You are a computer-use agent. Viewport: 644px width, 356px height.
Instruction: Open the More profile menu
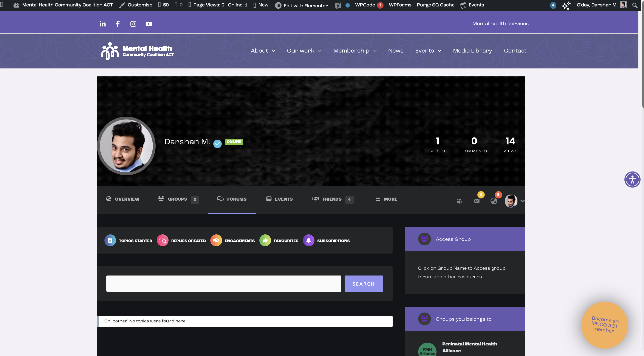386,199
